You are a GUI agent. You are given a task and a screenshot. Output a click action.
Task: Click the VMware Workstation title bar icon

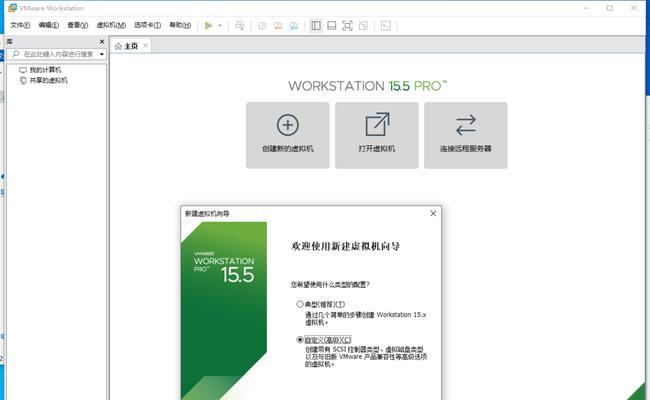(x=12, y=8)
